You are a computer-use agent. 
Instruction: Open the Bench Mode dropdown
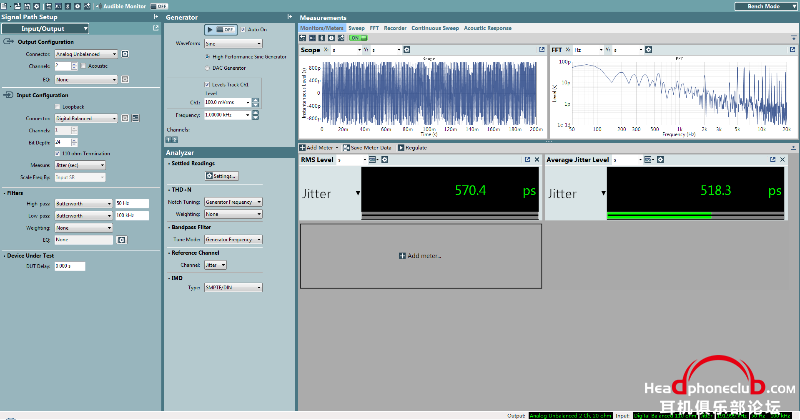[x=765, y=6]
